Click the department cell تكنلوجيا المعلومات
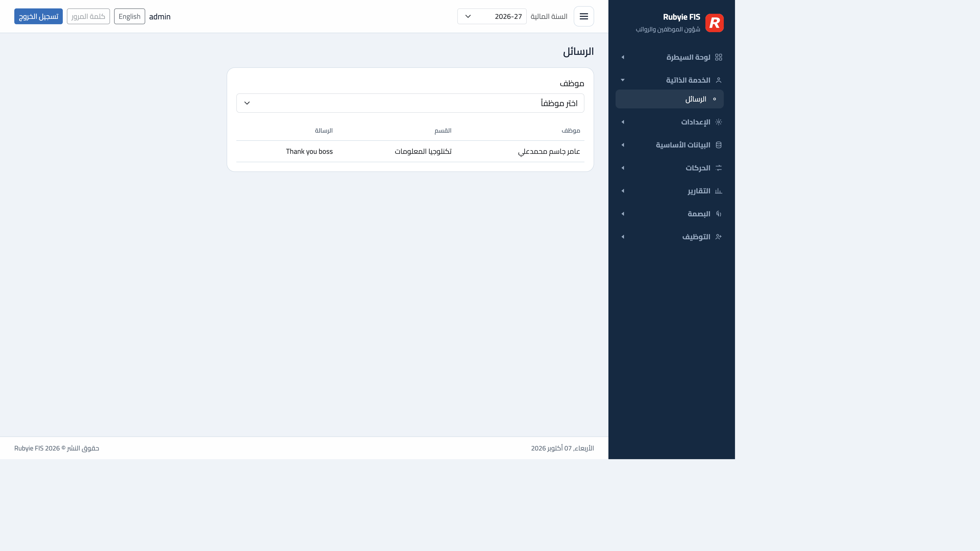The height and width of the screenshot is (551, 980). (x=423, y=151)
